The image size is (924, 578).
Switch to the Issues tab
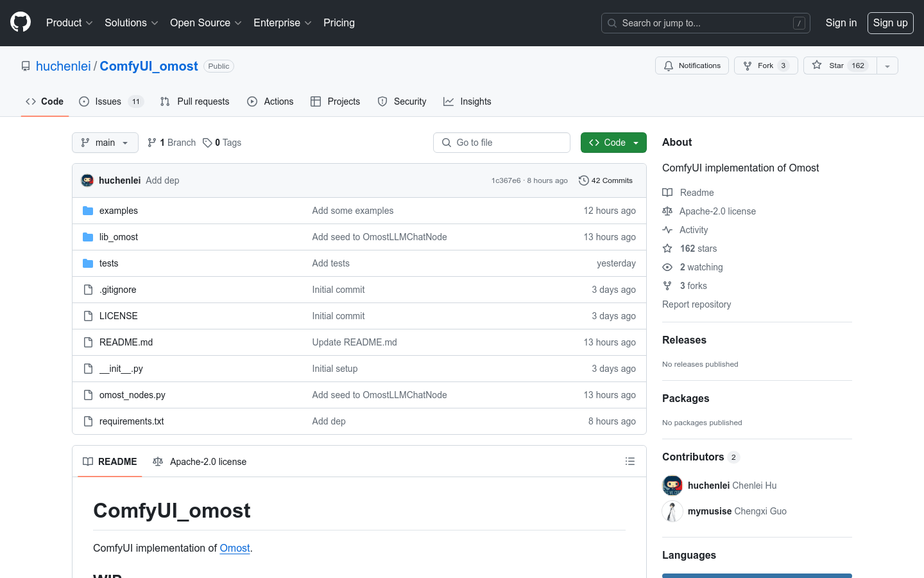click(108, 101)
